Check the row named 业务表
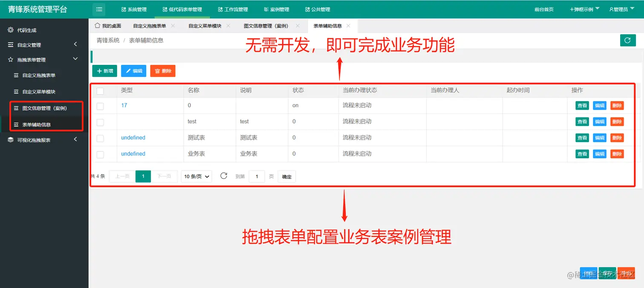 (100, 154)
